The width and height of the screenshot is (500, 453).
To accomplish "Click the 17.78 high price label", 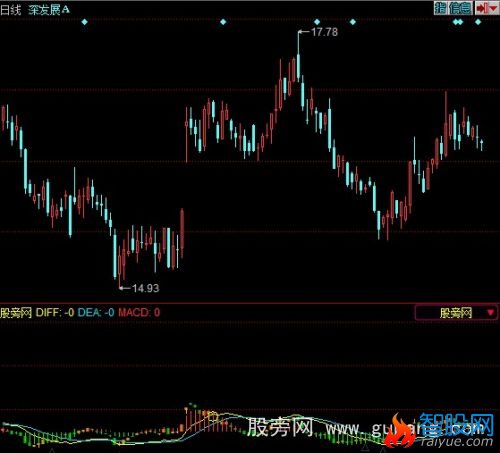I will tap(324, 32).
